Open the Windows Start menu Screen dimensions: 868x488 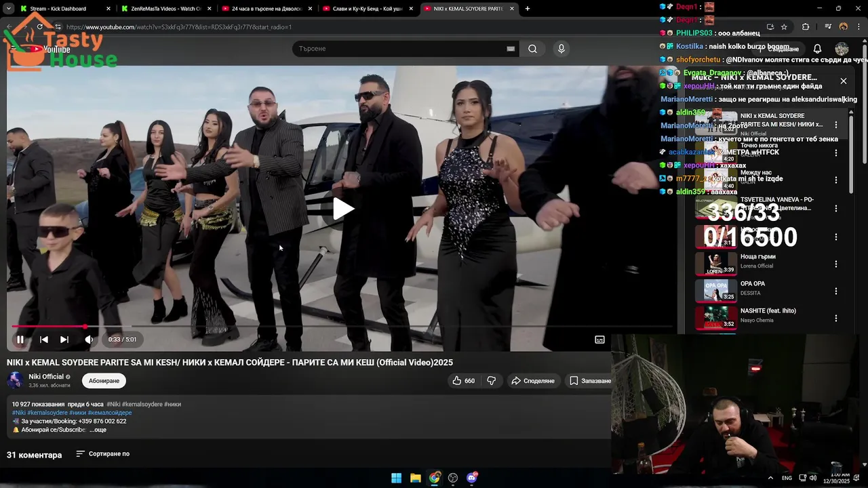396,478
